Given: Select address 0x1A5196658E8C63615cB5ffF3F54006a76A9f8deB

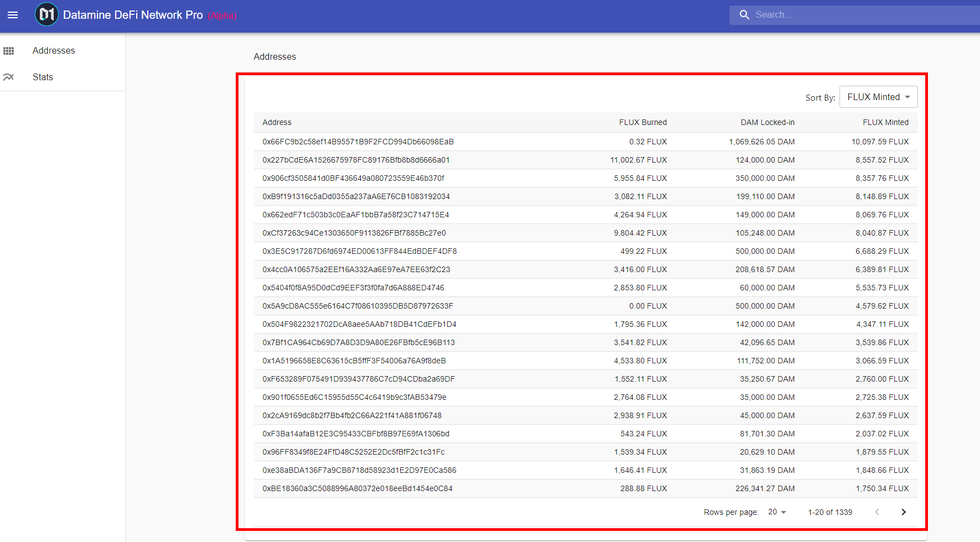Looking at the screenshot, I should [x=354, y=361].
